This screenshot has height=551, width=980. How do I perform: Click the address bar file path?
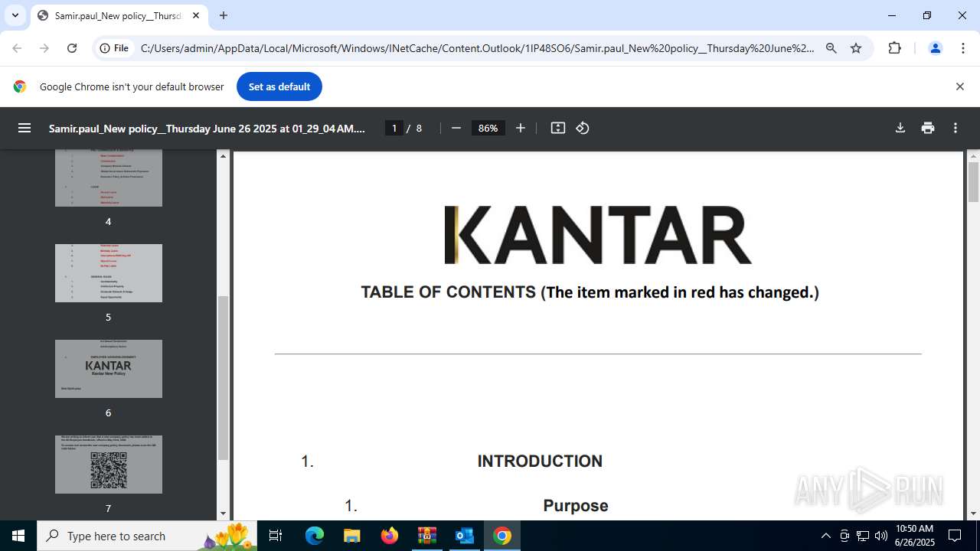click(478, 48)
